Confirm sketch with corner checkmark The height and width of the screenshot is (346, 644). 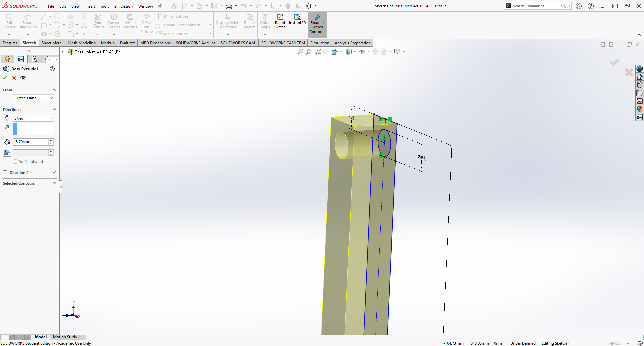(614, 62)
